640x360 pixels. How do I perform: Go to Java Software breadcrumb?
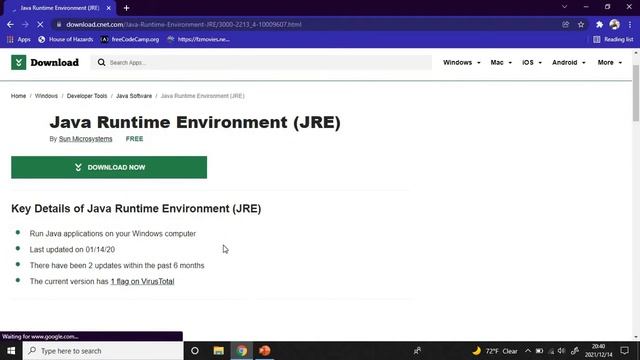point(134,96)
